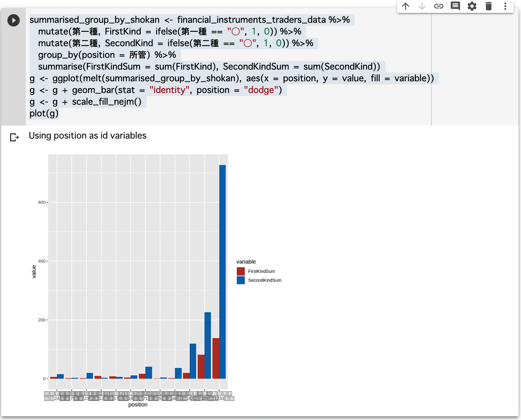
Task: Run the code cell
Action: (x=14, y=20)
